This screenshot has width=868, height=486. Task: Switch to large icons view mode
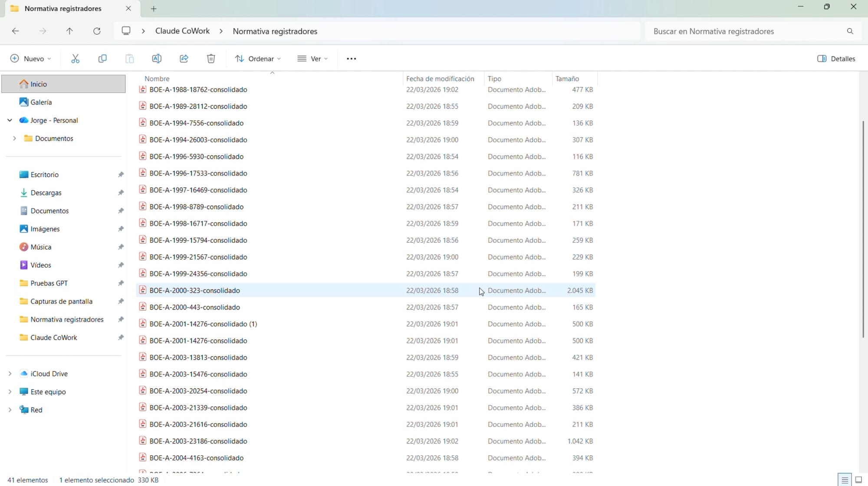point(858,480)
